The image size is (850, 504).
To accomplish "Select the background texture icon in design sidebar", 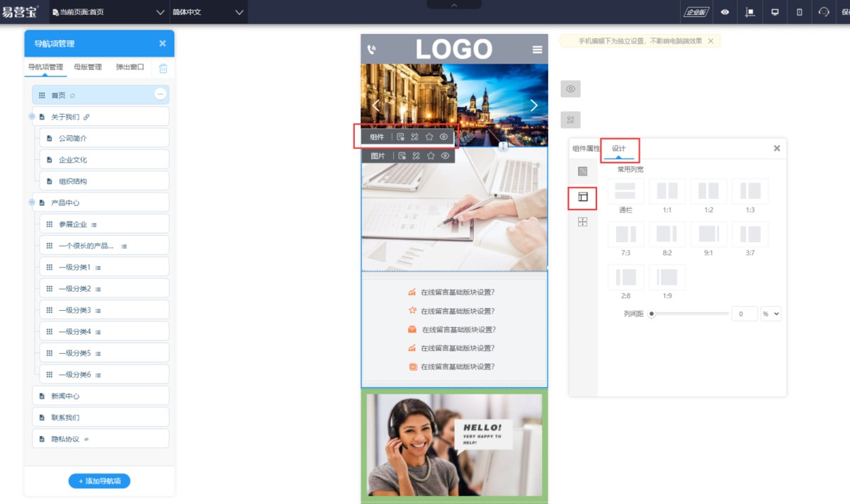I will pos(583,171).
